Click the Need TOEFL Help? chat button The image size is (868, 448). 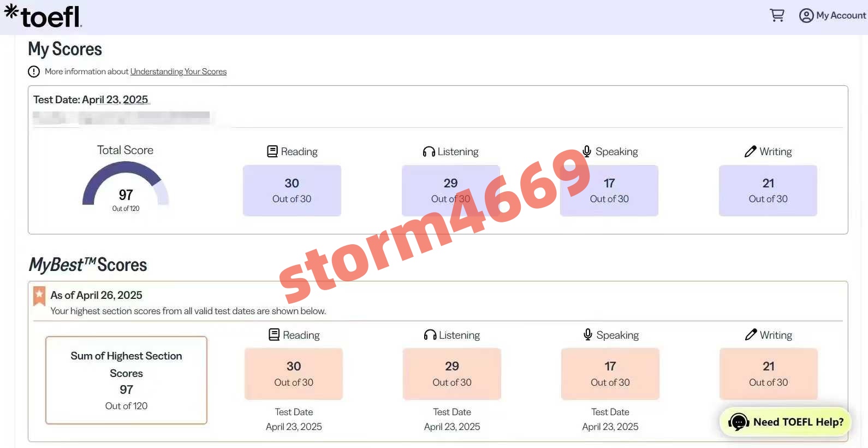(x=785, y=422)
